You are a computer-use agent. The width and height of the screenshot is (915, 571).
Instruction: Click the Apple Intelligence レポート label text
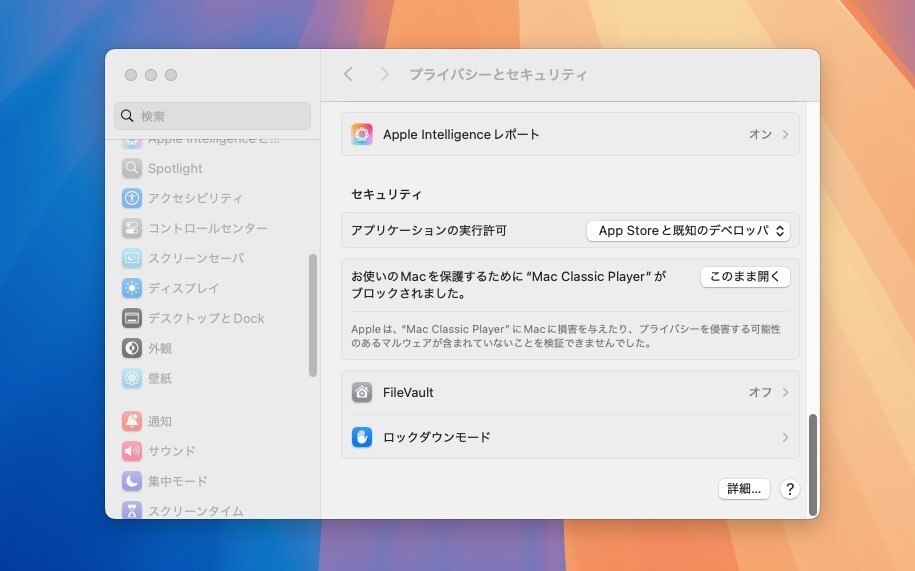coord(461,134)
